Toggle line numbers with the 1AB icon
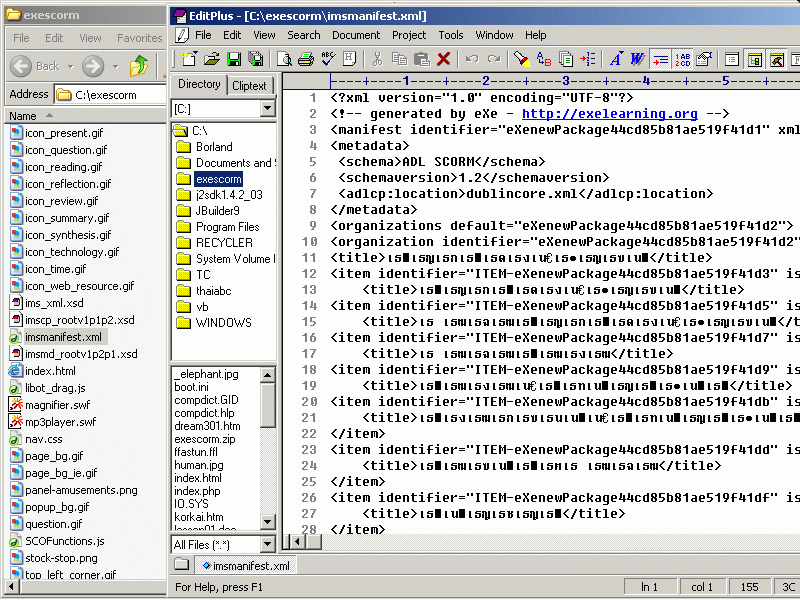 pos(683,59)
